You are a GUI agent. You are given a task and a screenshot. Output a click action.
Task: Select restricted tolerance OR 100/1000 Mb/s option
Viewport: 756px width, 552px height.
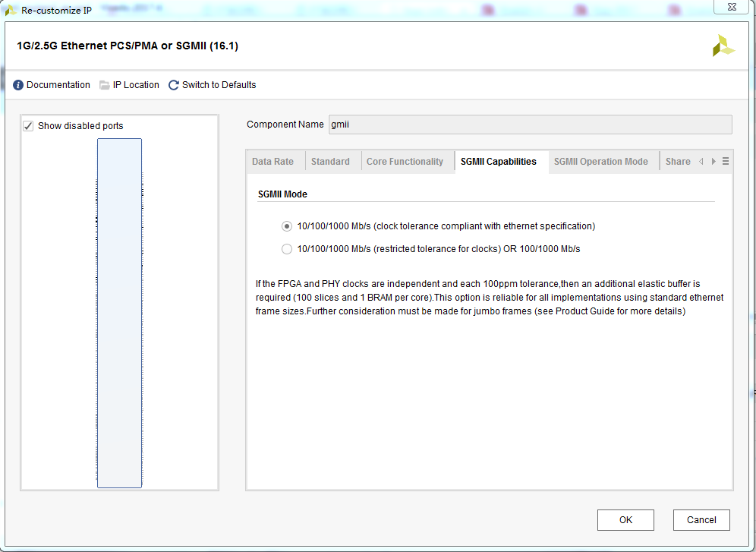point(287,249)
